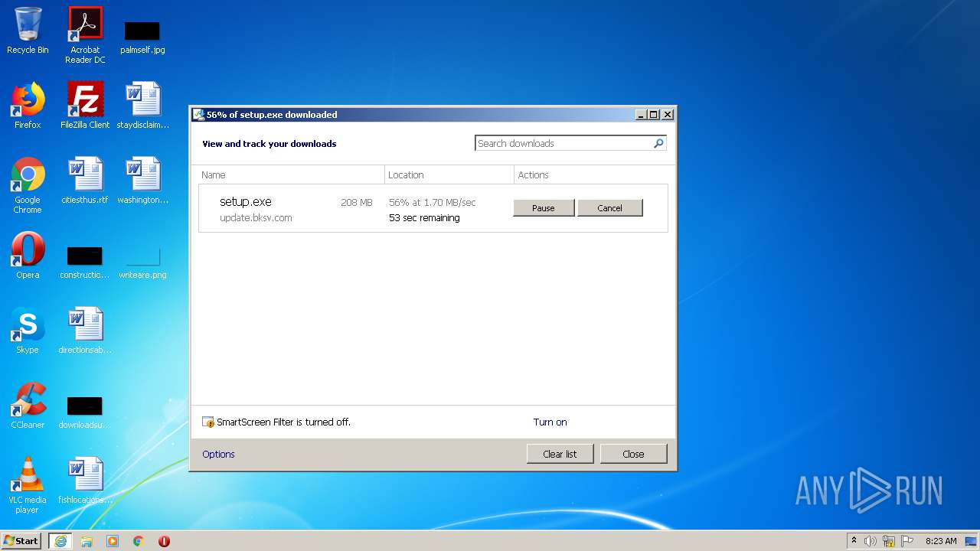Click the 56% at 1.70 MB/sec text
Screen dimensions: 980x551
point(433,203)
